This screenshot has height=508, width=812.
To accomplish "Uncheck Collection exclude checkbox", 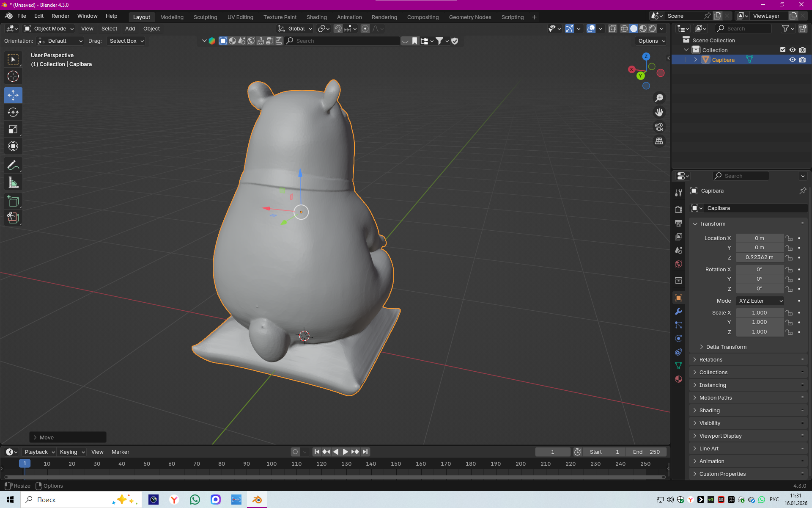I will tap(783, 50).
